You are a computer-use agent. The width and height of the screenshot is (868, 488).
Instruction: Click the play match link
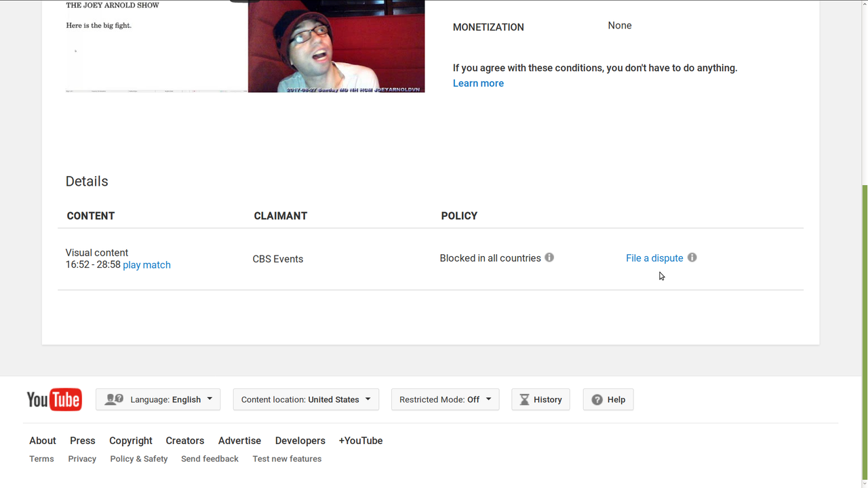coord(146,265)
